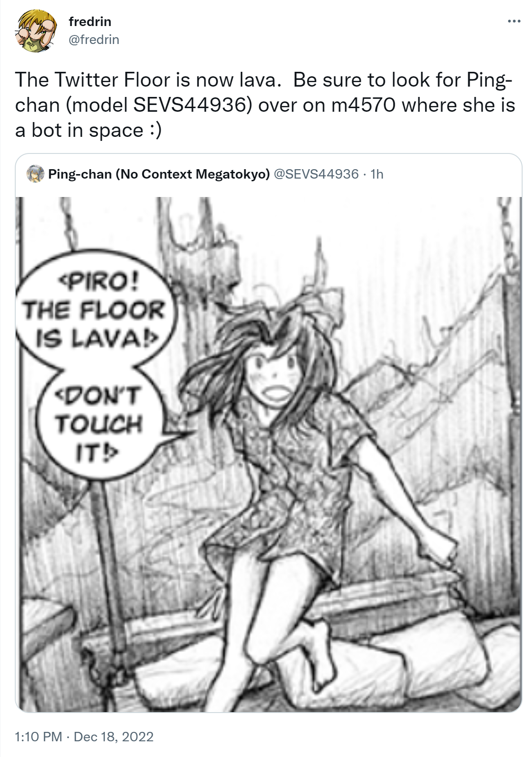Open the 1:10 PM · Dec 18, 2022 timestamp
532x757 pixels.
click(84, 737)
